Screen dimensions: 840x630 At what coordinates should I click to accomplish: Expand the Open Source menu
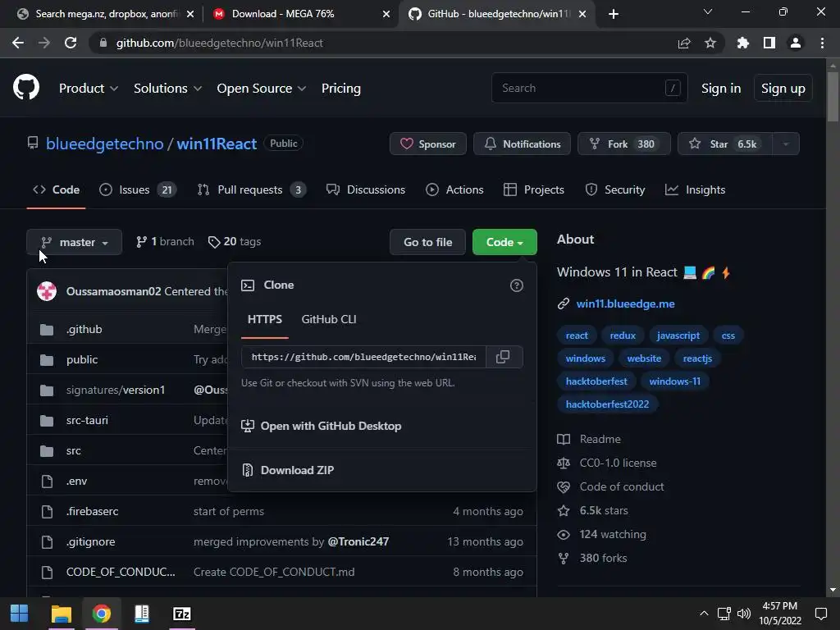262,89
